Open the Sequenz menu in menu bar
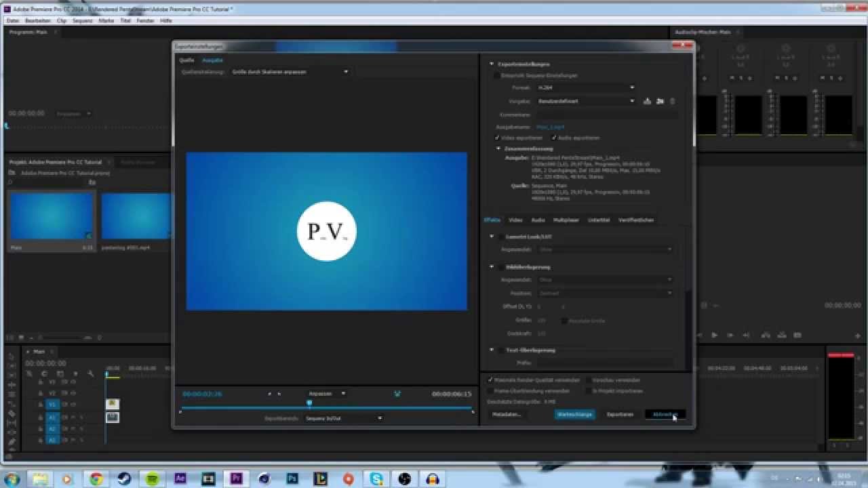The height and width of the screenshot is (488, 868). coord(82,20)
